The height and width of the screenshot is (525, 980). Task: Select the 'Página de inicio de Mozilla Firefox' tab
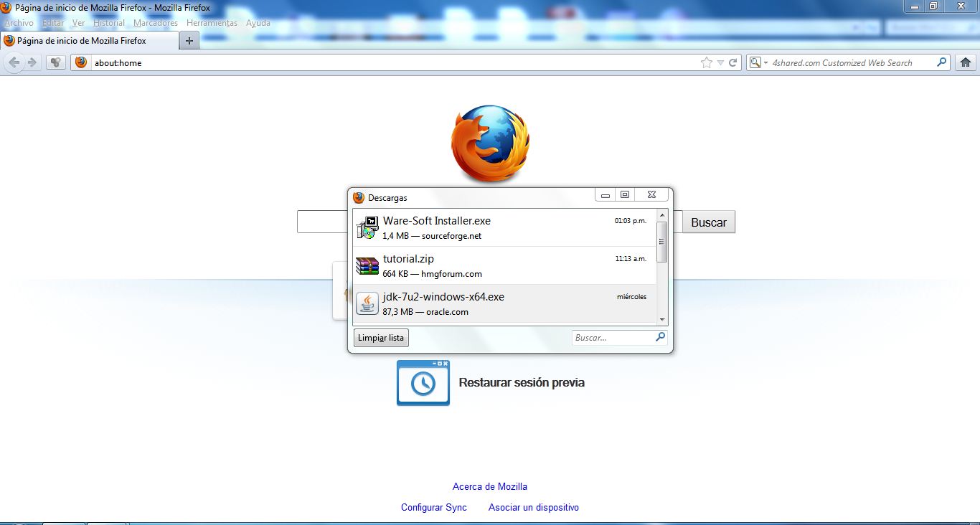88,41
